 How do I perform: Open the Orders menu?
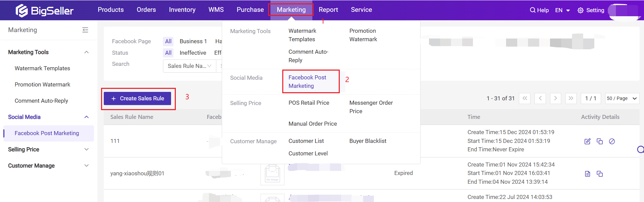click(x=146, y=10)
